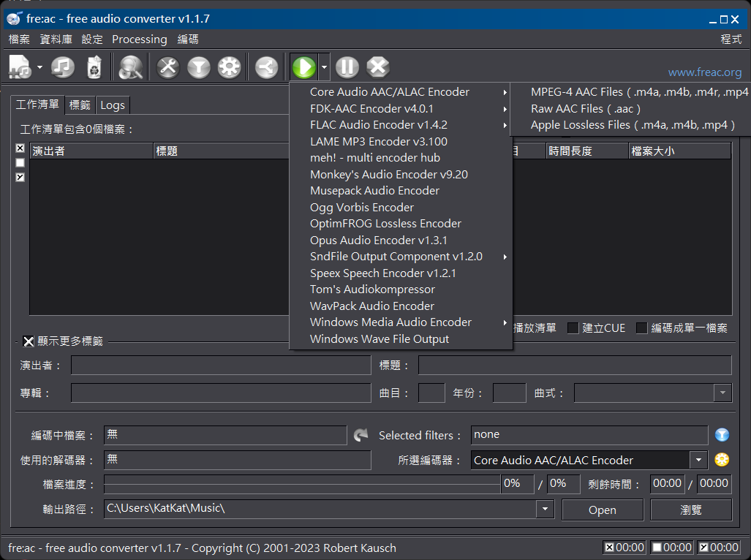Click the gear encoder configuration toolbar icon
This screenshot has width=751, height=560.
pyautogui.click(x=229, y=67)
